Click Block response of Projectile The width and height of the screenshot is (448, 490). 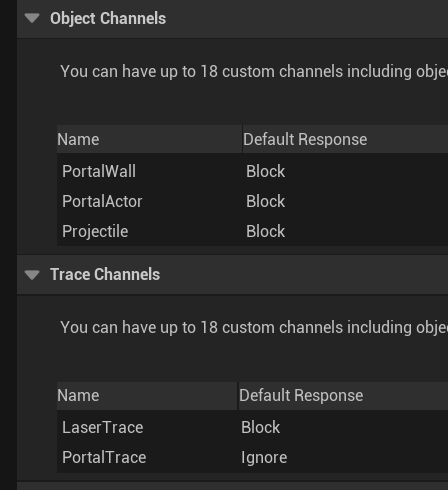point(266,231)
